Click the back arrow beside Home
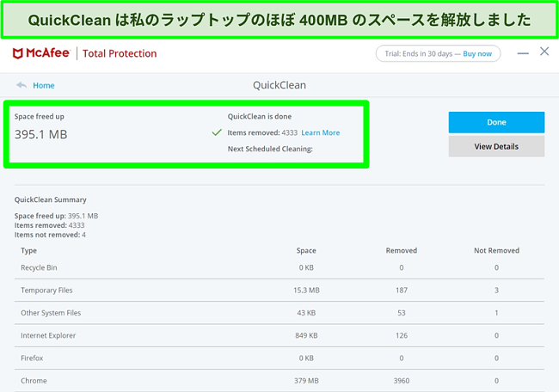The width and height of the screenshot is (559, 392). coord(21,85)
